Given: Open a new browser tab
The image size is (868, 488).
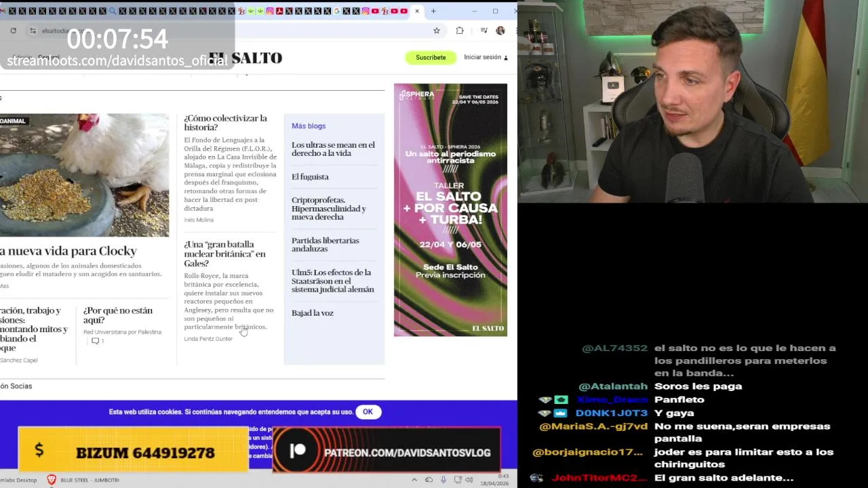Looking at the screenshot, I should (433, 11).
